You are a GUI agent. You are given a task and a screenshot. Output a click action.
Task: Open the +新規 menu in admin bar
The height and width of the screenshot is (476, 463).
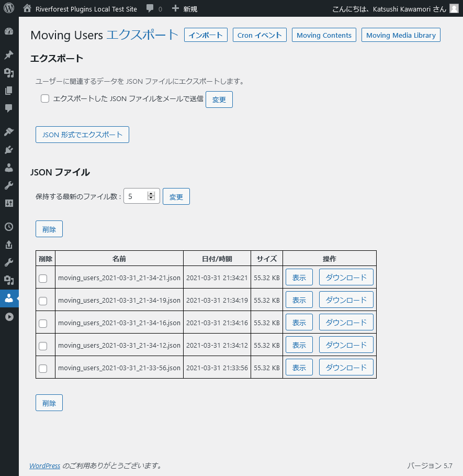[185, 8]
